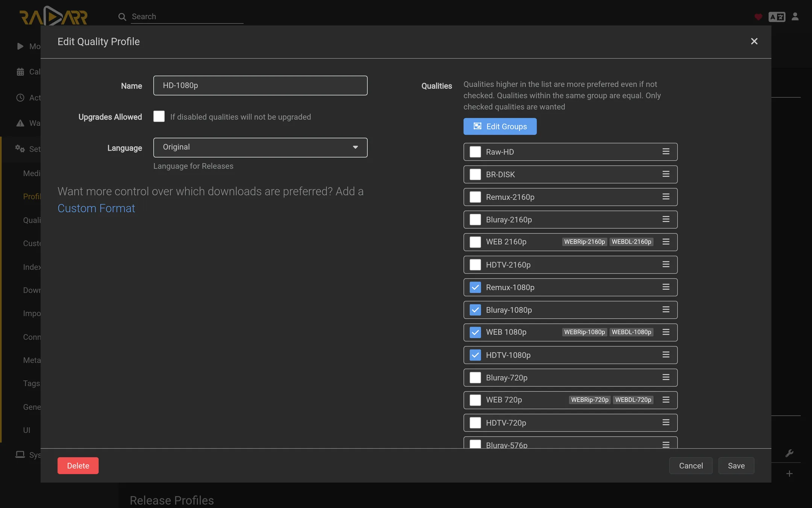Click drag handle icon on Bluray-2160p row

(666, 219)
